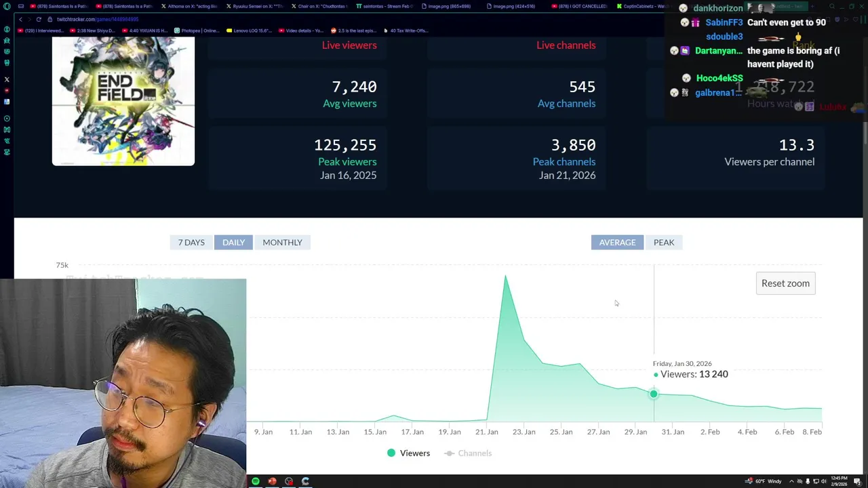Open the Opera GX logo menu
Screen dimensions: 868x488
(x=7, y=6)
